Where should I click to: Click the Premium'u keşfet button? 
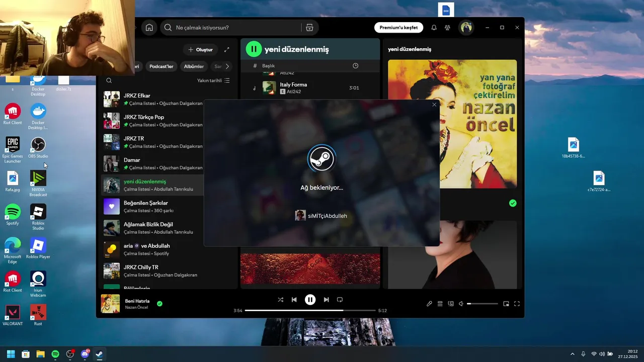click(398, 28)
